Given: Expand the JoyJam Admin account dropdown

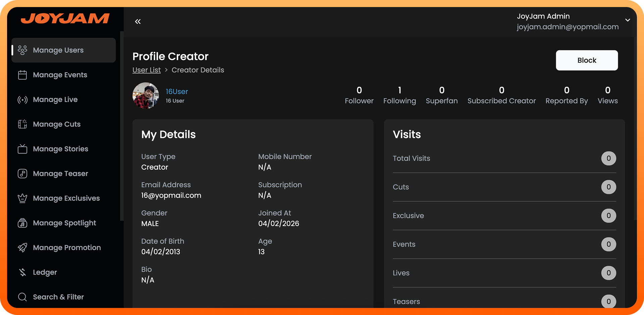Looking at the screenshot, I should [627, 20].
